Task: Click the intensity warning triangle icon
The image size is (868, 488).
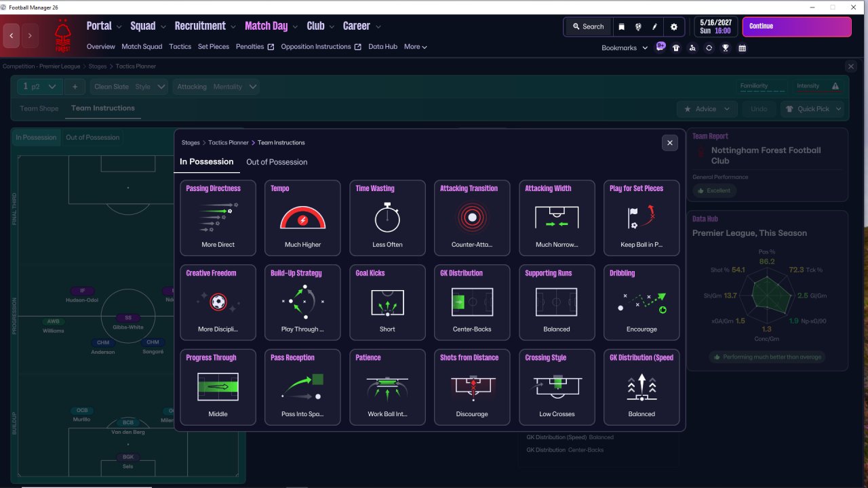Action: point(835,86)
